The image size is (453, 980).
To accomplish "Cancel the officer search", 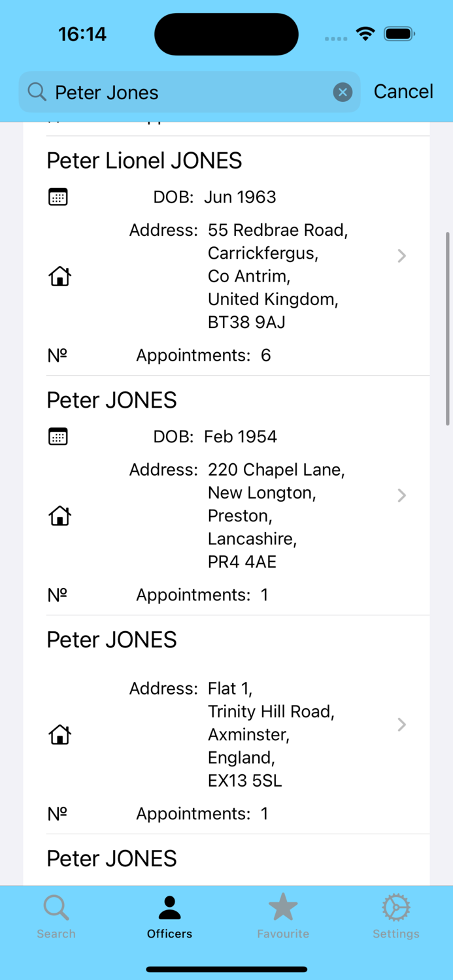I will [403, 91].
